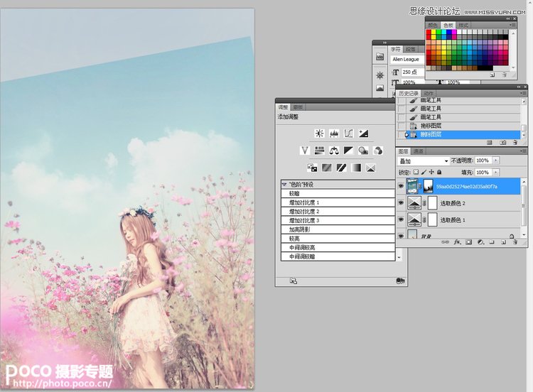The width and height of the screenshot is (533, 392).
Task: Delete current state in History panel
Action: click(x=515, y=143)
